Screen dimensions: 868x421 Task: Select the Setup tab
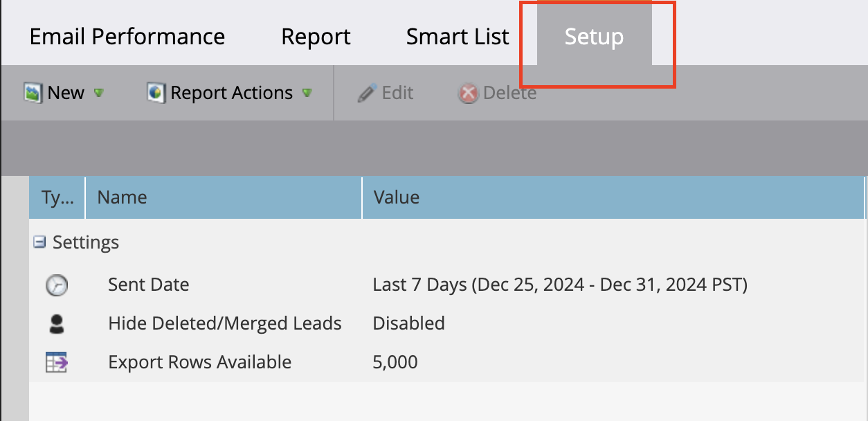pyautogui.click(x=594, y=36)
